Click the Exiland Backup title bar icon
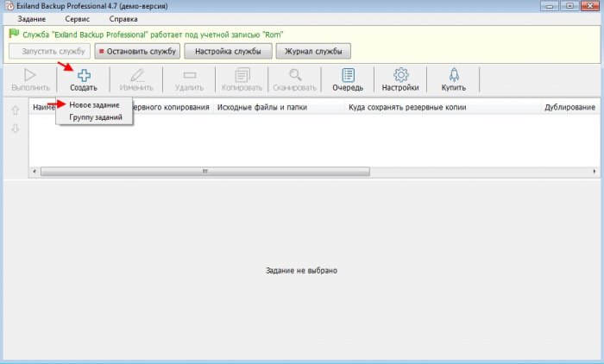Image resolution: width=604 pixels, height=364 pixels. (9, 6)
